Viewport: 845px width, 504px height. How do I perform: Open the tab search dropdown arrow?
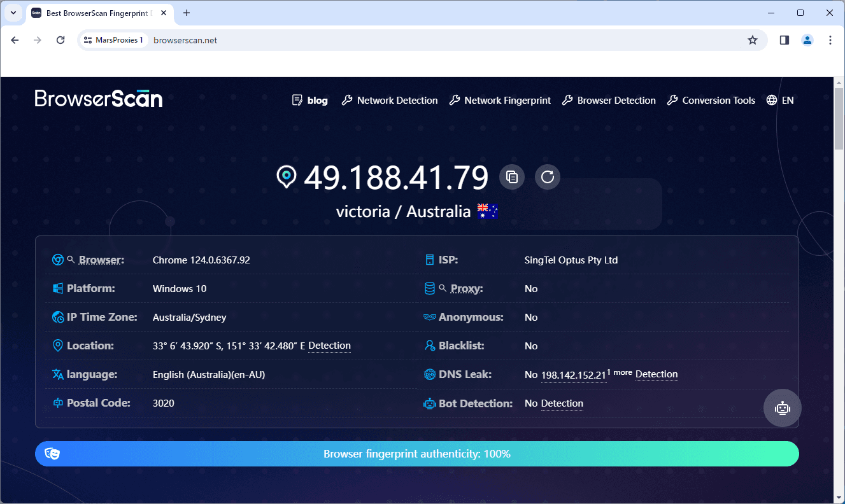tap(13, 13)
